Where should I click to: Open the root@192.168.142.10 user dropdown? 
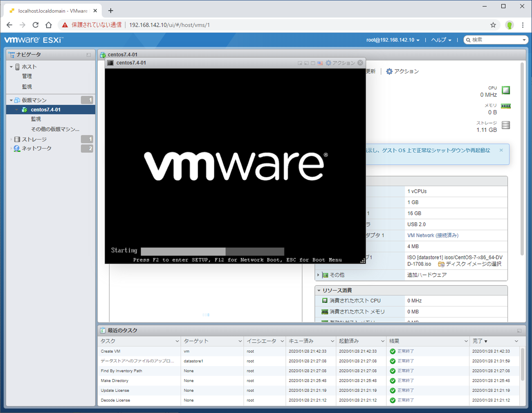393,40
